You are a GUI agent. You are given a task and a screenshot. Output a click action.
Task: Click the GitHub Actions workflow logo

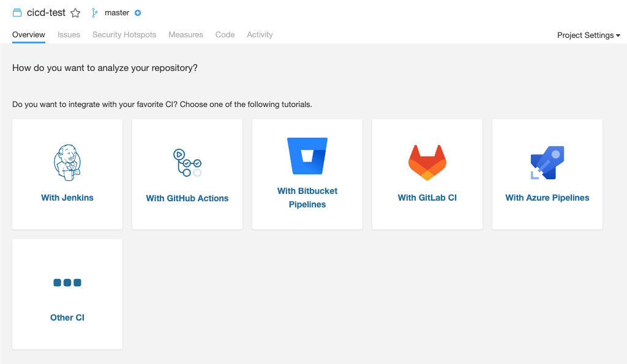pos(187,163)
